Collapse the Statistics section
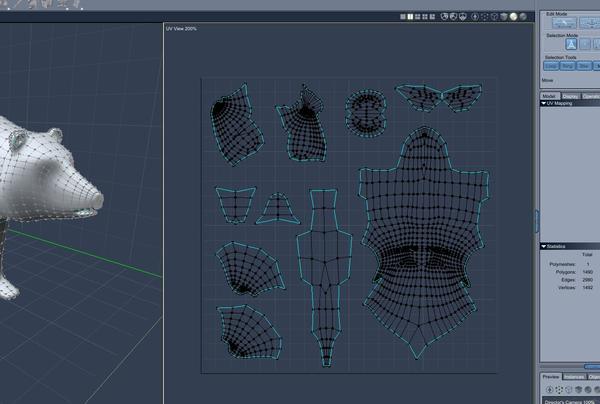Screen dimensions: 600x404 tap(544, 246)
